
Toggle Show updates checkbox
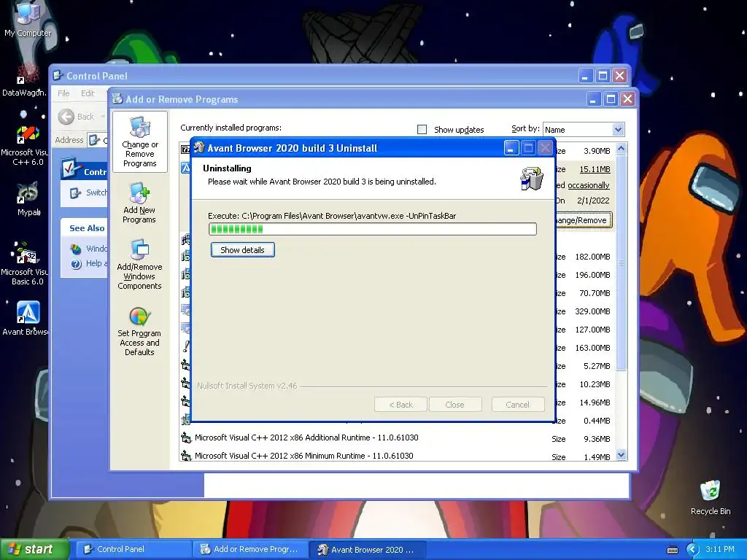point(422,130)
